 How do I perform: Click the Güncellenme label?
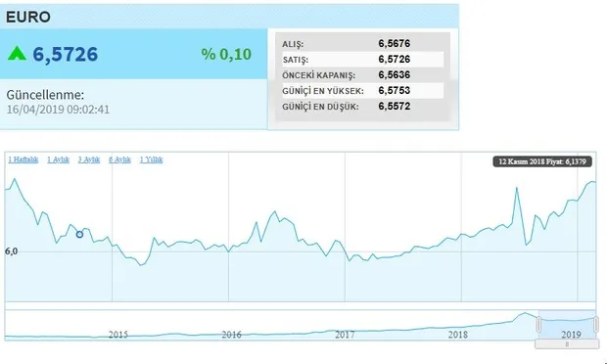[x=45, y=95]
